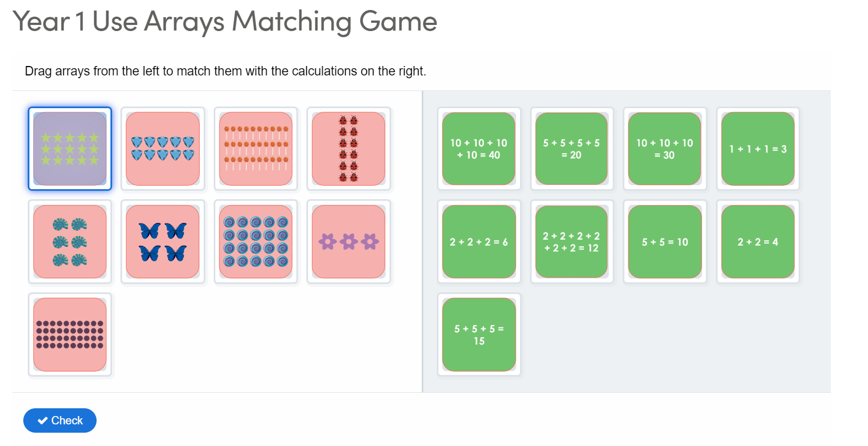Click the lollipops array card
This screenshot has width=868, height=446.
[256, 148]
